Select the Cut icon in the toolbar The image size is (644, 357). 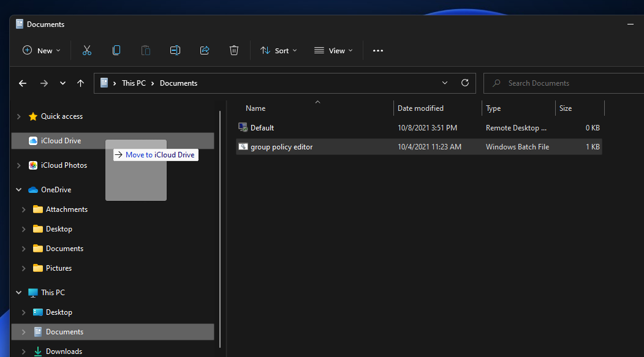[86, 50]
